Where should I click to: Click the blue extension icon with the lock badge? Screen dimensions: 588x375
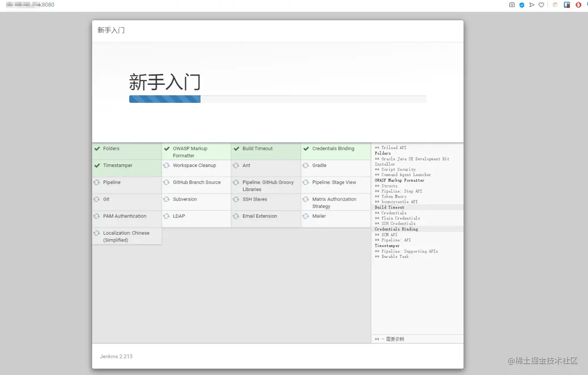(567, 5)
